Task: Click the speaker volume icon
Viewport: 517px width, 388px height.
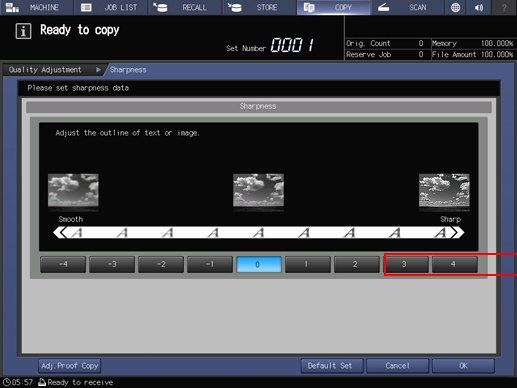Action: coord(479,7)
